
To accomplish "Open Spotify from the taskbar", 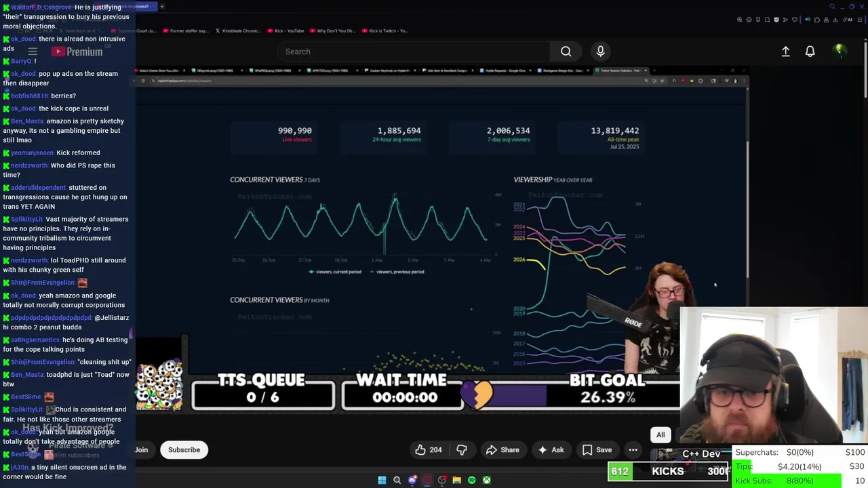I will pyautogui.click(x=471, y=480).
